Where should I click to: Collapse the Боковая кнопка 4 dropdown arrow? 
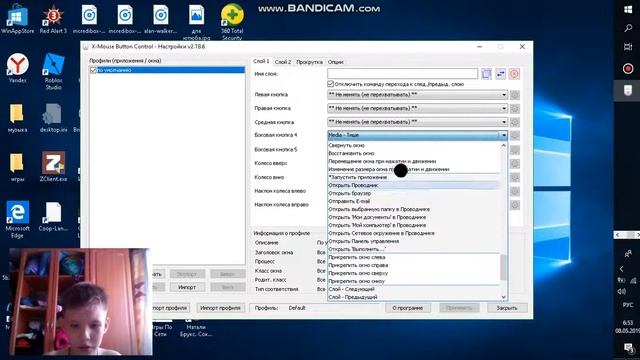click(504, 135)
